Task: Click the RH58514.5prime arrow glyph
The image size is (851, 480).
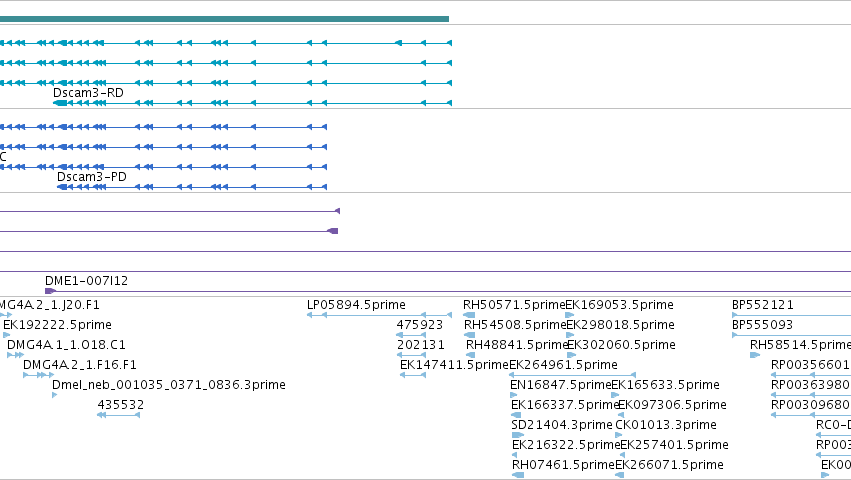Action: click(755, 355)
